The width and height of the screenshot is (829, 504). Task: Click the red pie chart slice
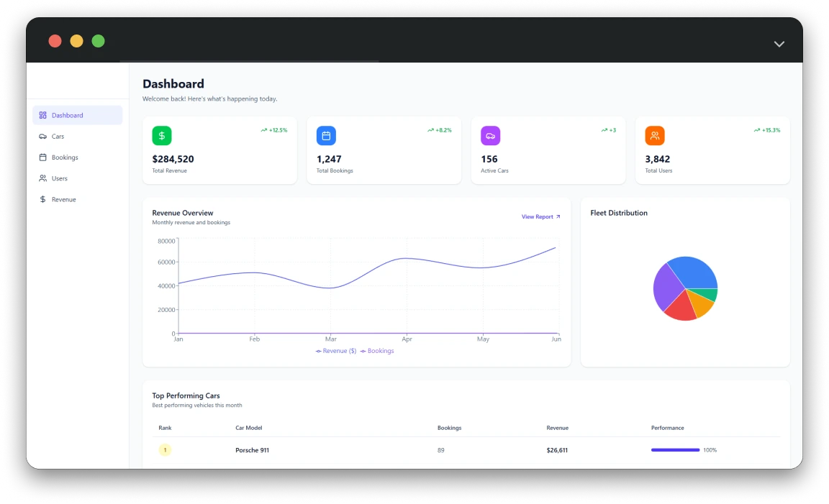(679, 308)
